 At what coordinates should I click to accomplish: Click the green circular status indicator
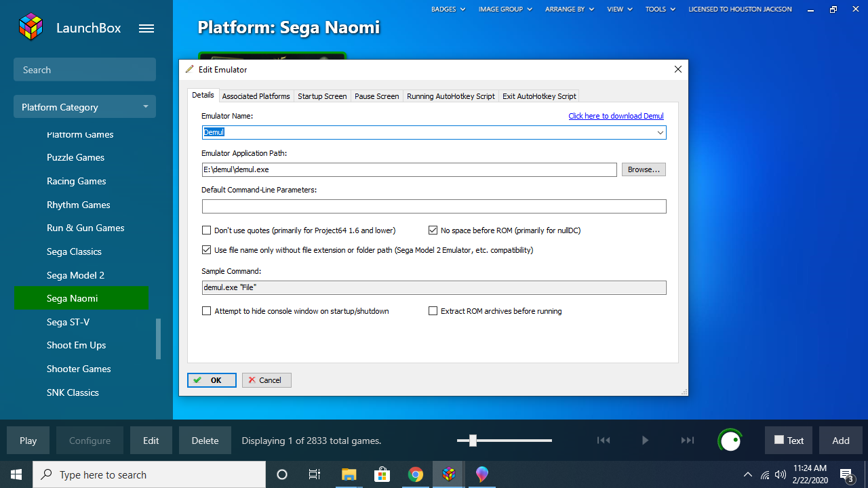coord(730,441)
